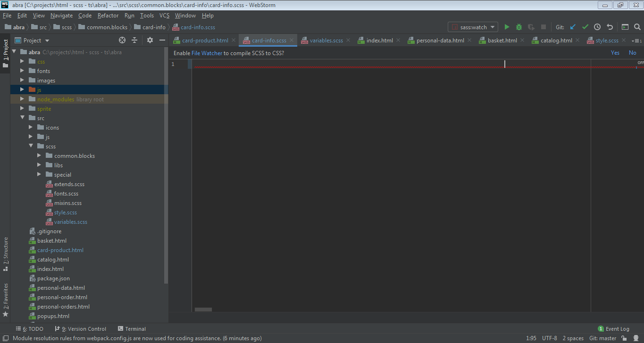The image size is (644, 343).
Task: Open the Refactor menu
Action: pos(108,16)
